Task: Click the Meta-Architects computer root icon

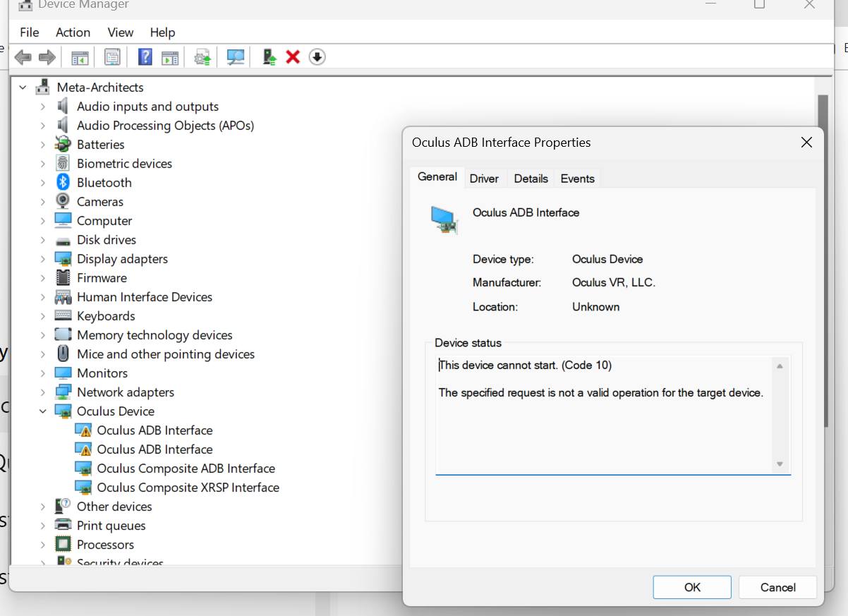Action: coord(43,87)
